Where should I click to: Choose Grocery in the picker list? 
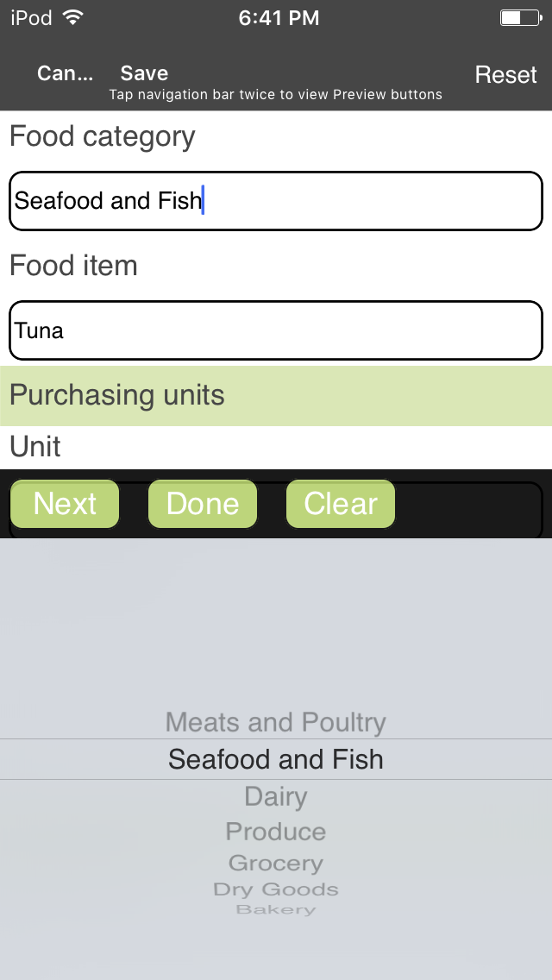(x=276, y=864)
